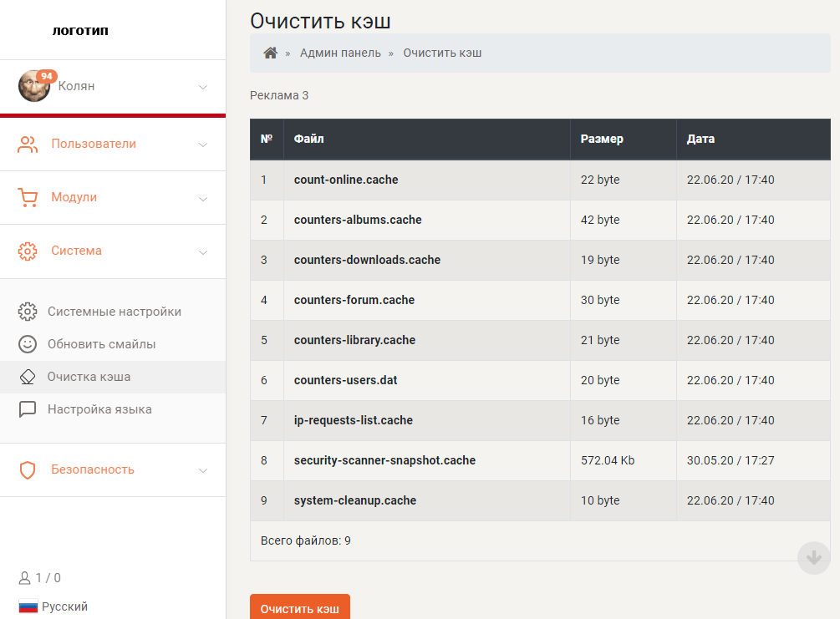Click the Система gear icon
Viewport: 840px width, 619px height.
coord(28,251)
